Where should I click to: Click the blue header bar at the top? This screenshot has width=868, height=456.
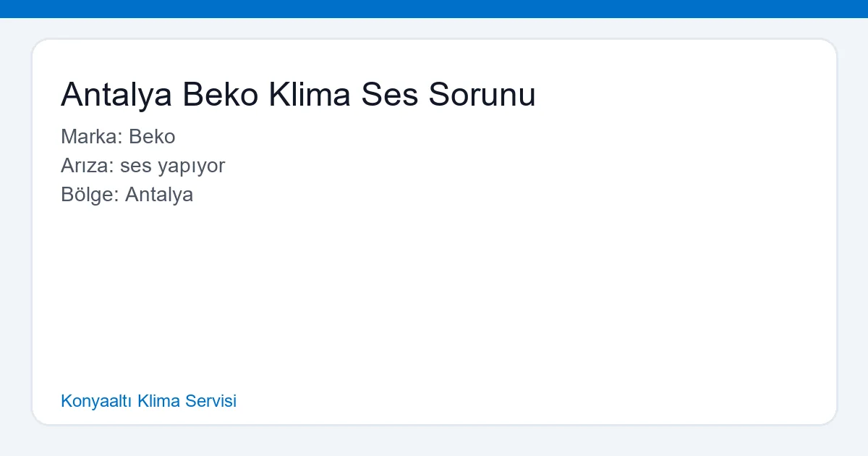[x=434, y=9]
